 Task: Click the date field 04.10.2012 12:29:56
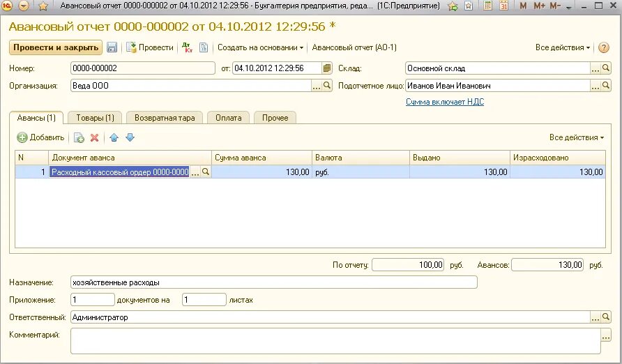tap(277, 68)
